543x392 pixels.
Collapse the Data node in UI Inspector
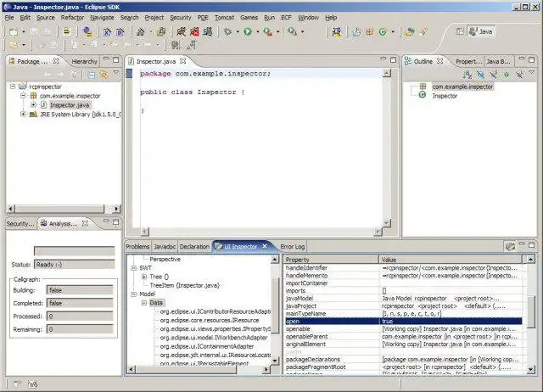click(144, 303)
